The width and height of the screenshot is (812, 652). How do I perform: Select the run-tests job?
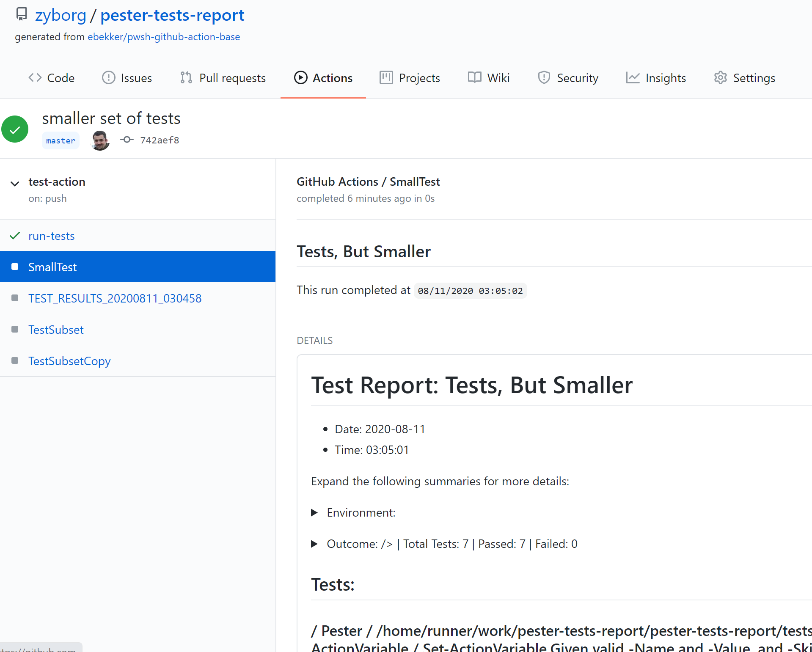click(x=51, y=236)
